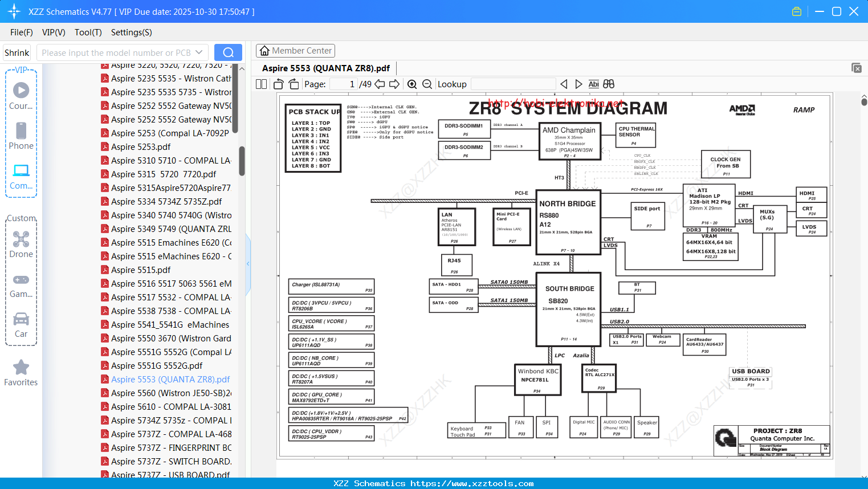868x489 pixels.
Task: Open Aspire 5610 - COMPAL LA-3081 file
Action: [x=166, y=407]
